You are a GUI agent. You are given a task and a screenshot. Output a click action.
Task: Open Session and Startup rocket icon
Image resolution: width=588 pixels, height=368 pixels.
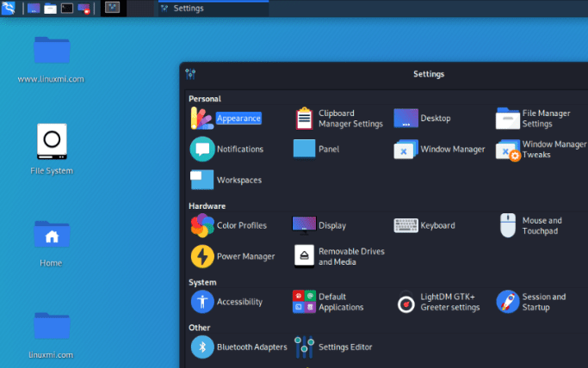(508, 302)
